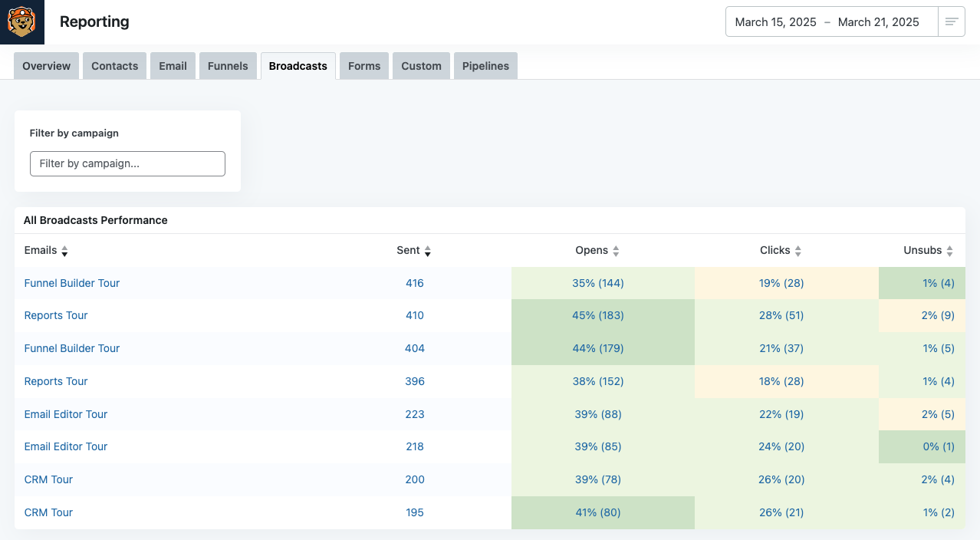Click the 44% (179) opens value

click(x=598, y=348)
